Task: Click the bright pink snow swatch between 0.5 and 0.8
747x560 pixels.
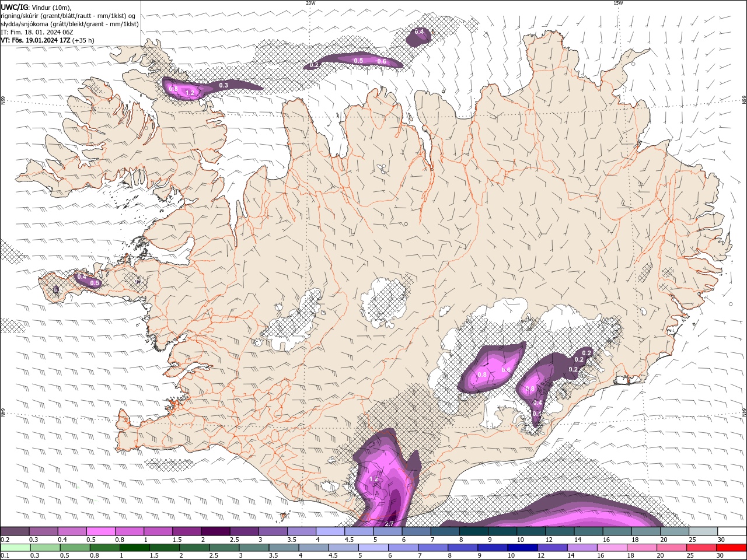Action: (x=101, y=531)
